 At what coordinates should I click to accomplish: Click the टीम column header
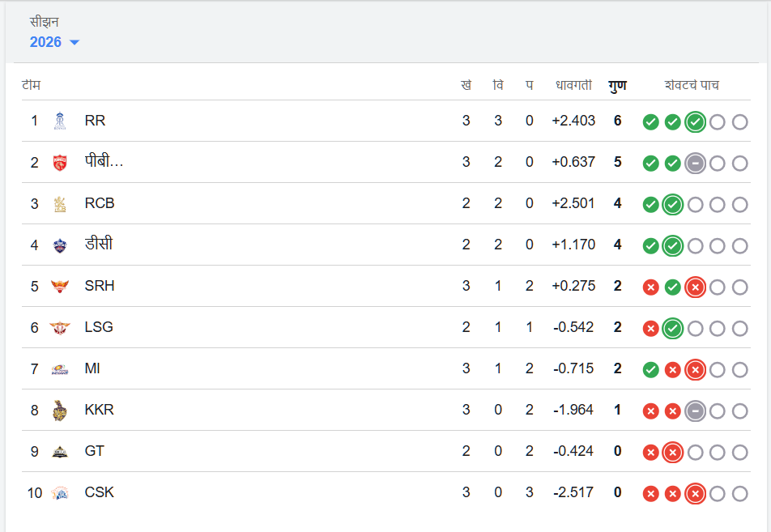tap(32, 85)
